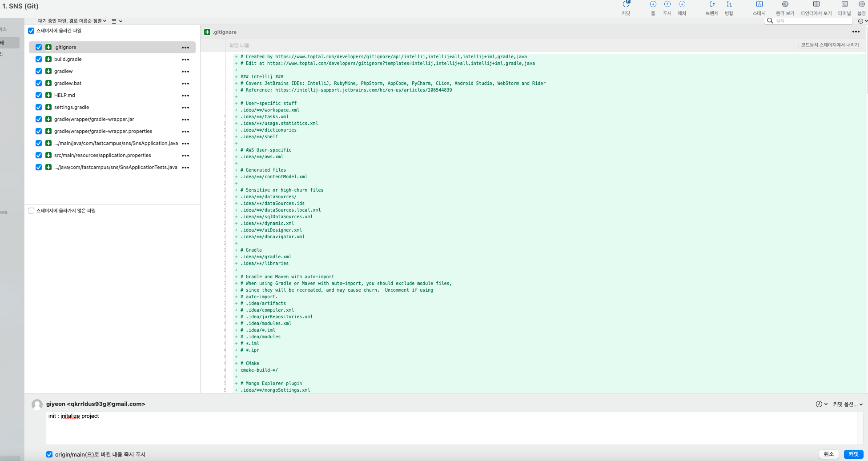Select gradle-wrapper.properties file row

pyautogui.click(x=112, y=131)
